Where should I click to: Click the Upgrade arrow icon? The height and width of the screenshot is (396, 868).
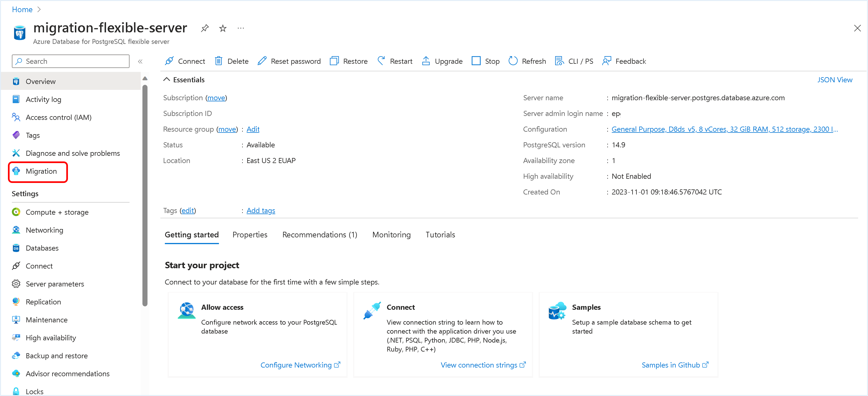point(426,61)
